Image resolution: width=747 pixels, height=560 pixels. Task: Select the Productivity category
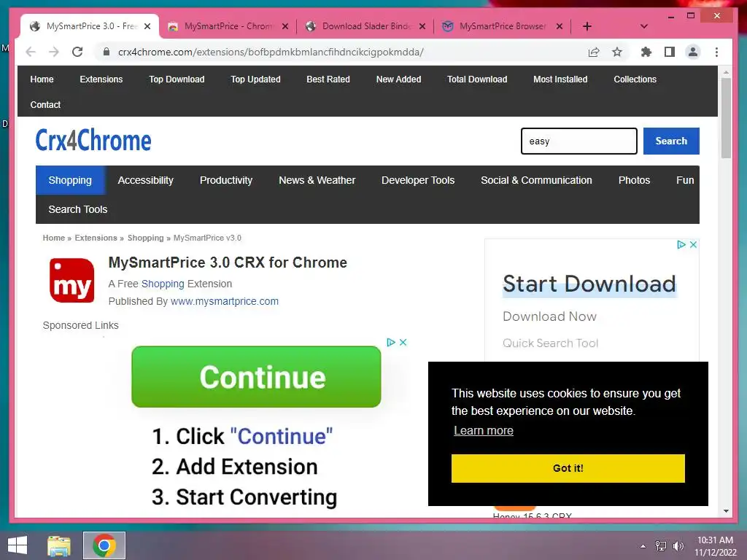click(226, 180)
